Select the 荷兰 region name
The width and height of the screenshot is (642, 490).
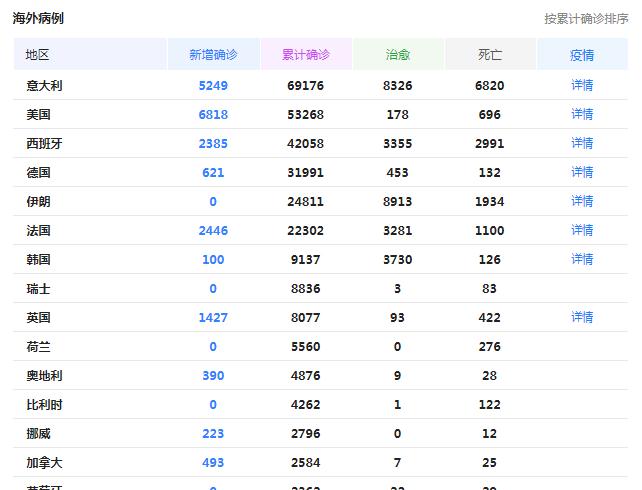[38, 347]
